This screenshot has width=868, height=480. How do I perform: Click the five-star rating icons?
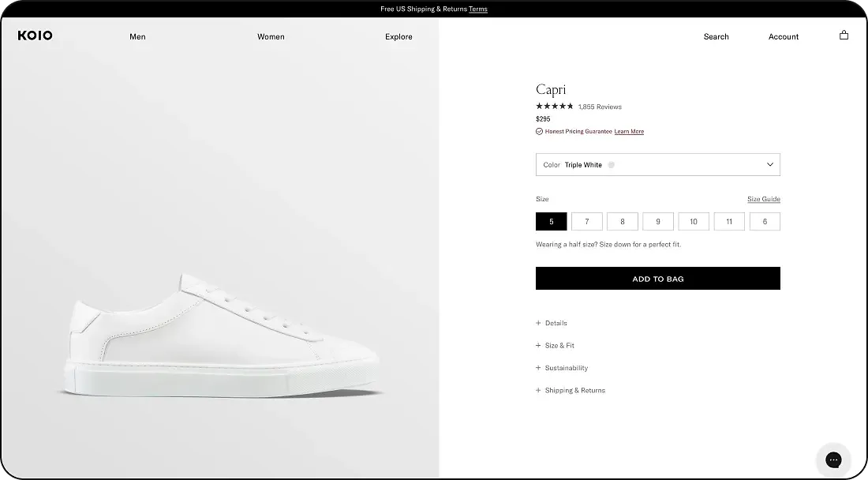pyautogui.click(x=554, y=107)
